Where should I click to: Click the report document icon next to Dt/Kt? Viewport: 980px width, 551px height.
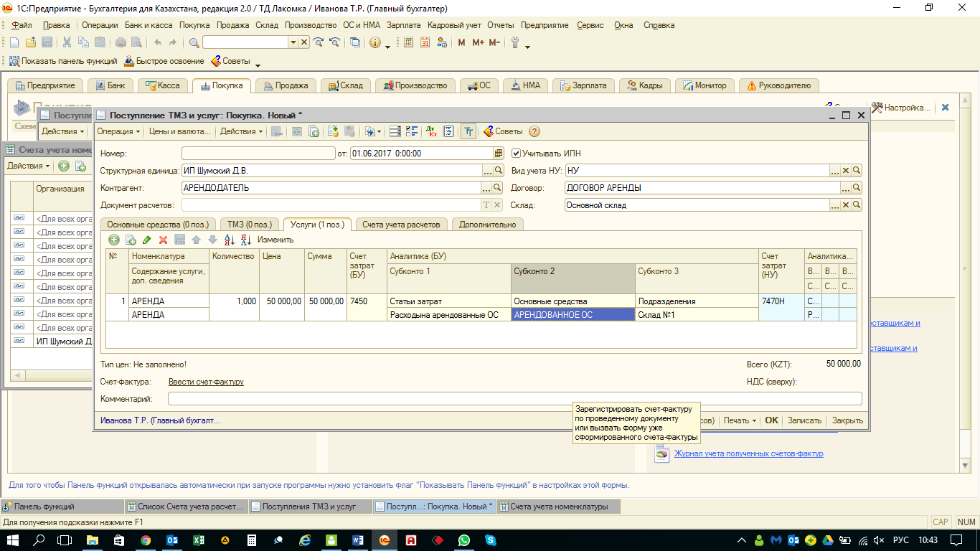click(448, 131)
